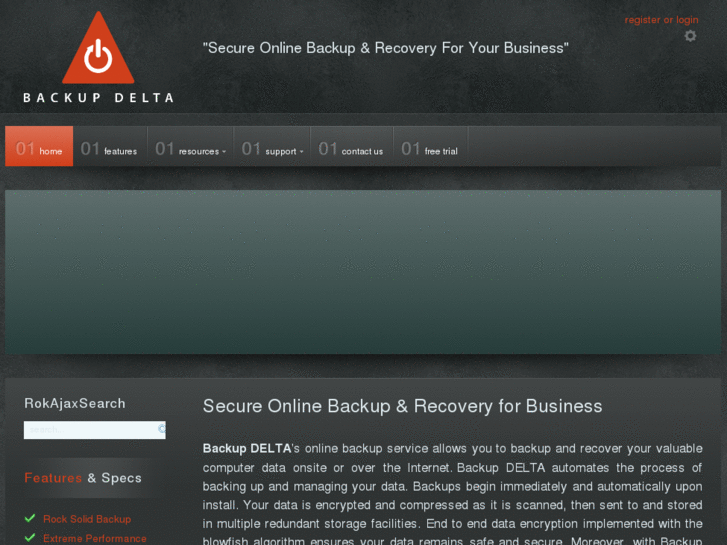Open the resources navigation item

[x=191, y=146]
